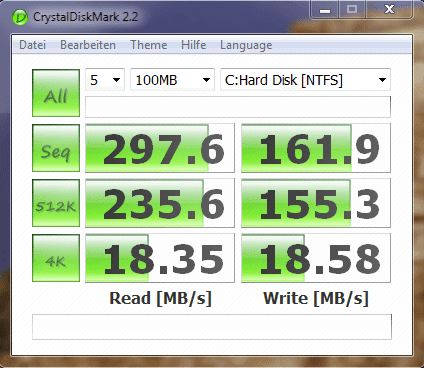
Task: Open the 100MB test size dropdown
Action: point(172,80)
